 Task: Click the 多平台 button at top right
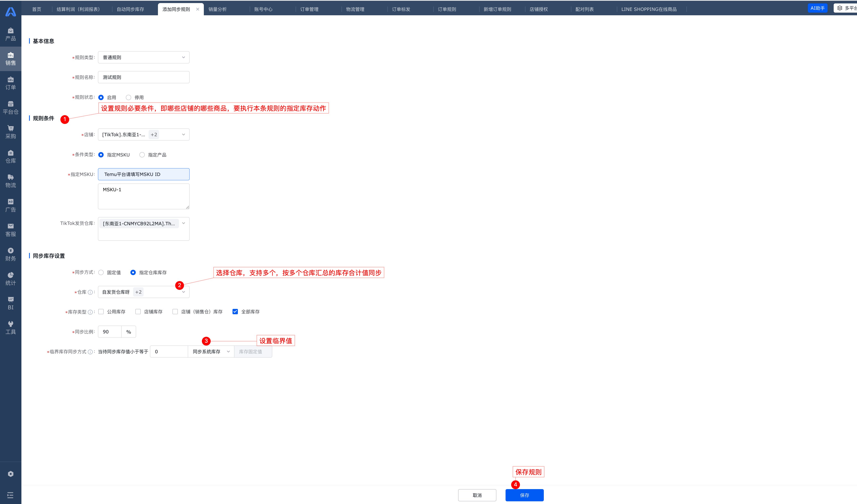coord(846,8)
